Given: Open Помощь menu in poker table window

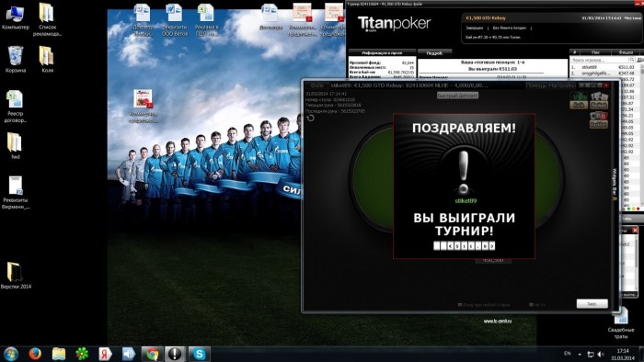Looking at the screenshot, I should point(536,85).
